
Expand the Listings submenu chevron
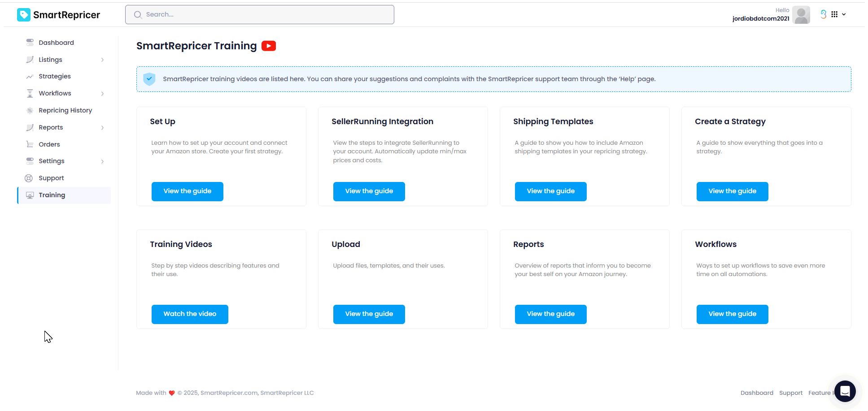coord(103,60)
